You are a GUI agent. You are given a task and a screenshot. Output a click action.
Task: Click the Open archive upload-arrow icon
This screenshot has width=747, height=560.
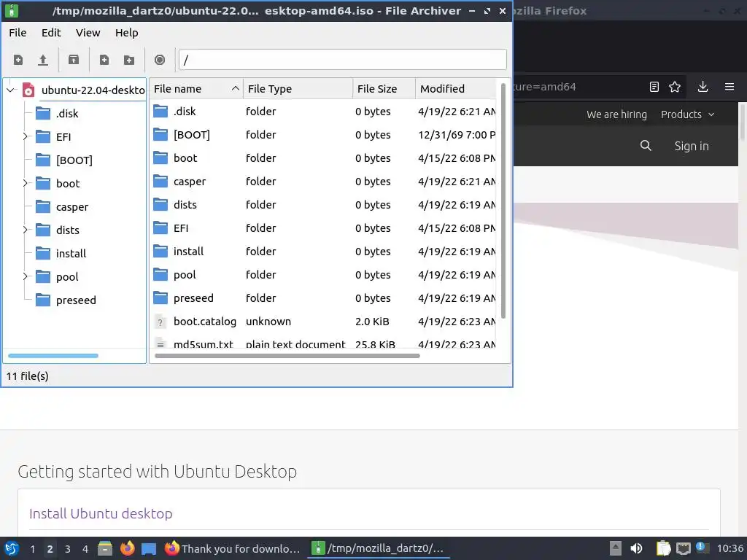pos(43,60)
